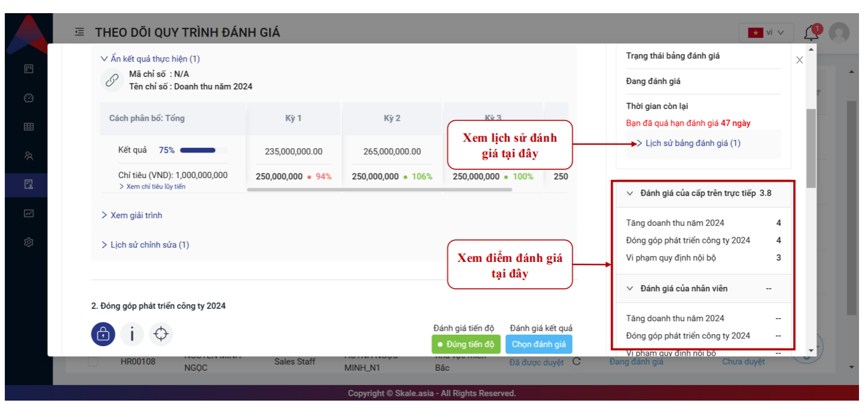Collapse Đánh giá của cấp trên trực tiếp
This screenshot has width=868, height=403.
point(630,193)
